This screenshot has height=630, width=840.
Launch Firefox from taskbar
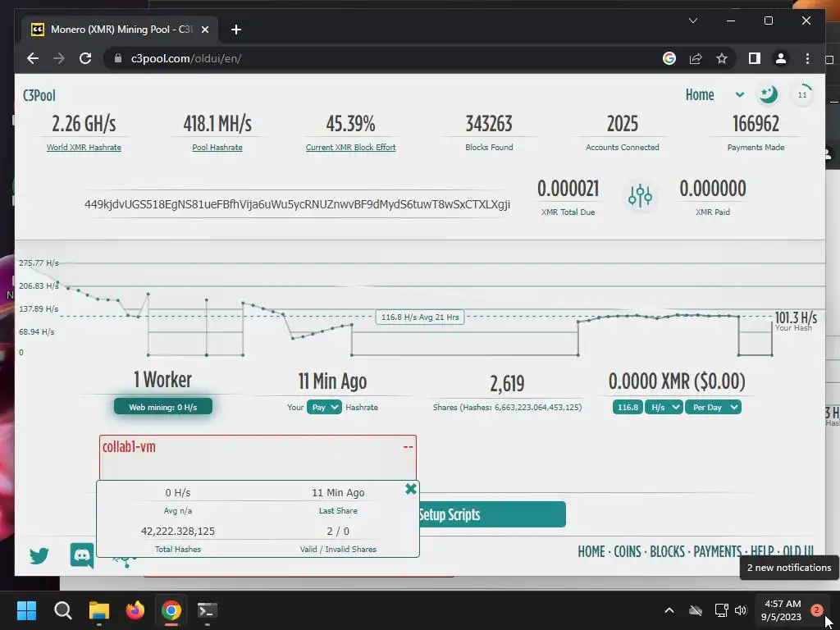tap(135, 610)
